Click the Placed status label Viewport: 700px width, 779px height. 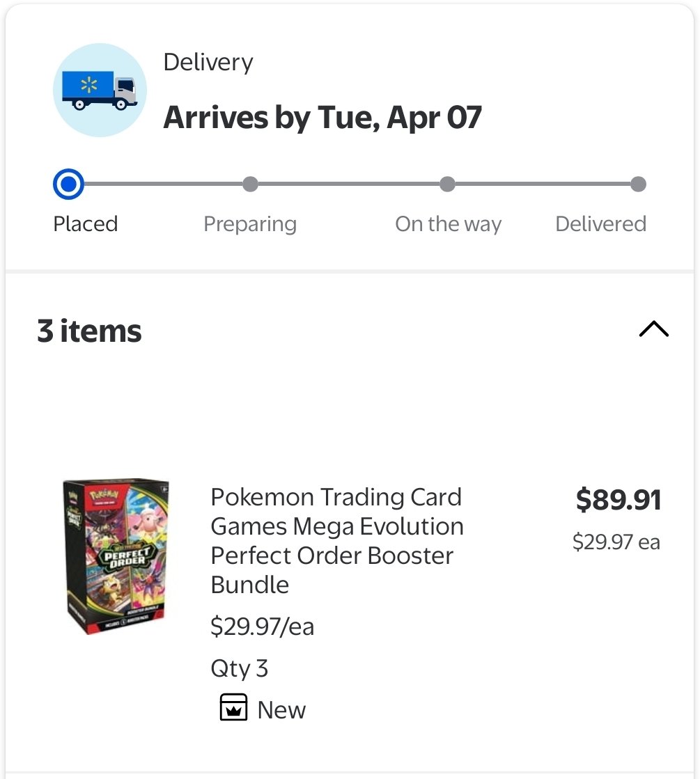(86, 224)
